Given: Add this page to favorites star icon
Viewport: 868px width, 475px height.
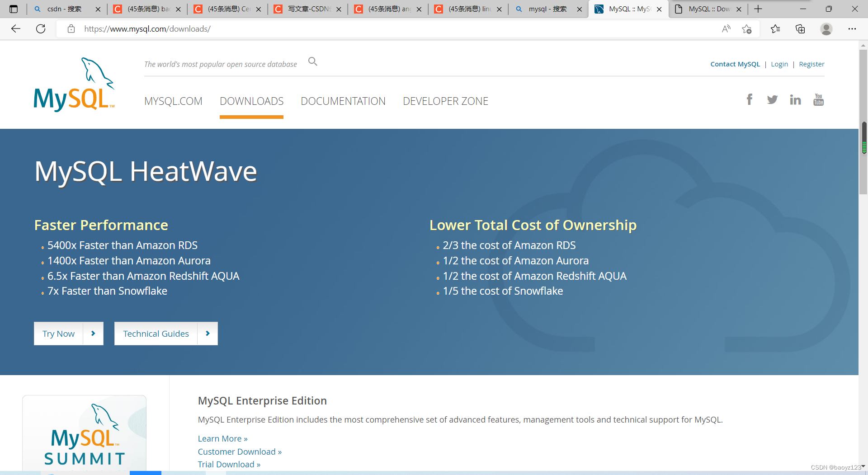Looking at the screenshot, I should point(747,29).
